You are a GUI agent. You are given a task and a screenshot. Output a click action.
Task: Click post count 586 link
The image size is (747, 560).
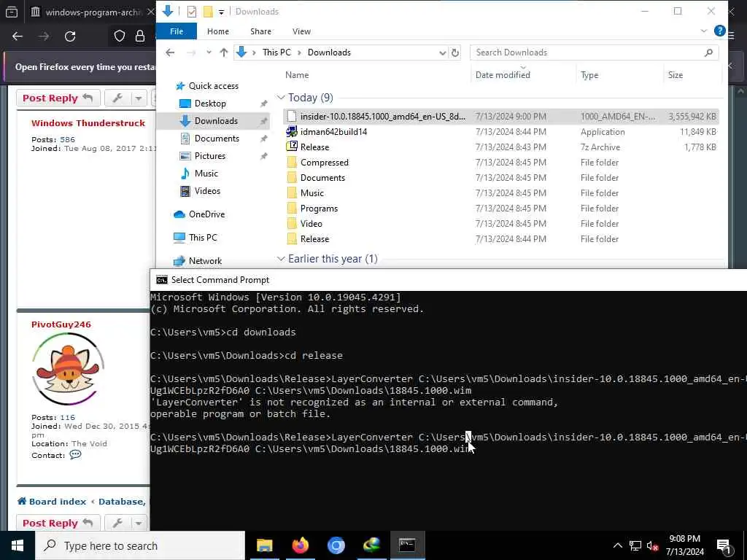click(67, 139)
